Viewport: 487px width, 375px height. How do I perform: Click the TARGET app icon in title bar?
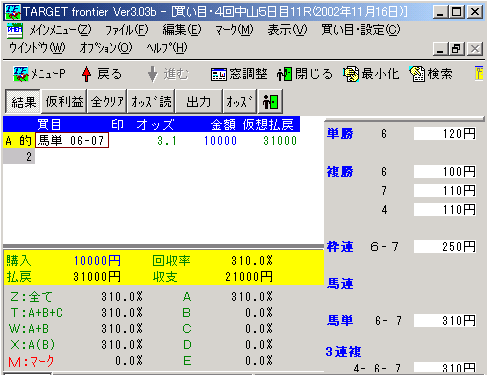pos(13,12)
